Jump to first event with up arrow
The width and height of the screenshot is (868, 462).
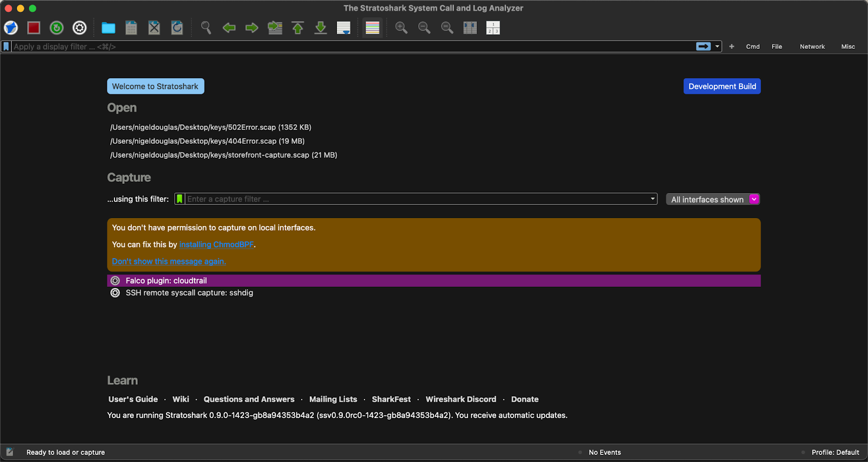tap(298, 28)
